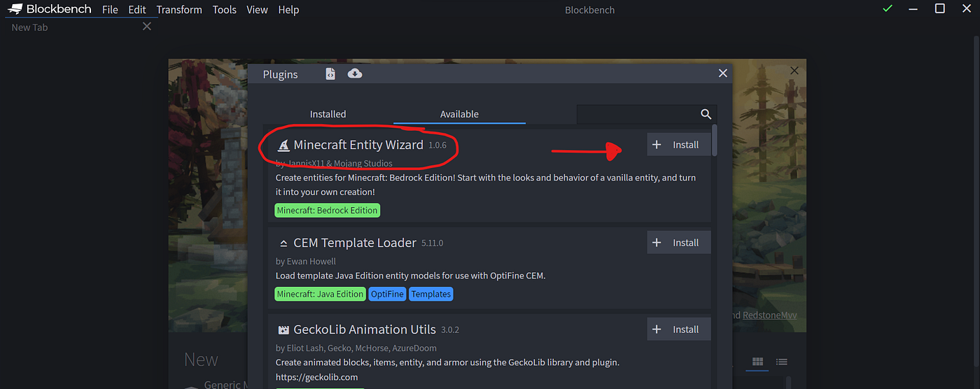The image size is (980, 389).
Task: Load plugin from file icon
Action: coord(330,73)
